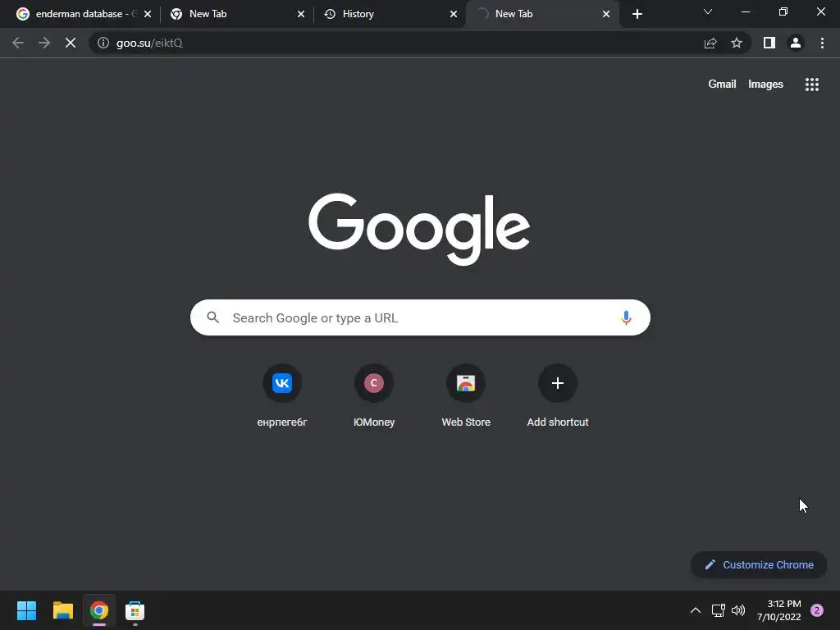
Task: Open Microsoft Store from taskbar
Action: (x=135, y=610)
